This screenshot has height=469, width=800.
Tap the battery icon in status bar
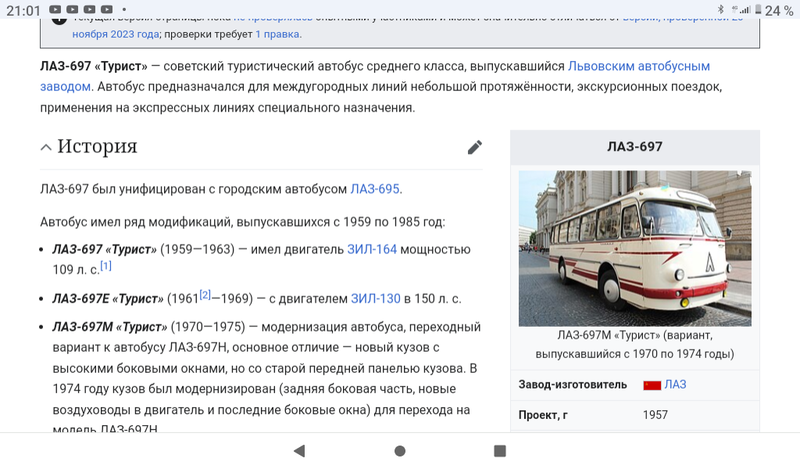coord(758,10)
